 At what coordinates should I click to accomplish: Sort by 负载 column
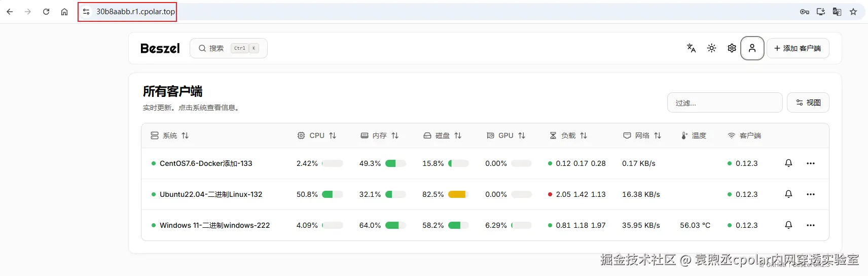point(568,135)
